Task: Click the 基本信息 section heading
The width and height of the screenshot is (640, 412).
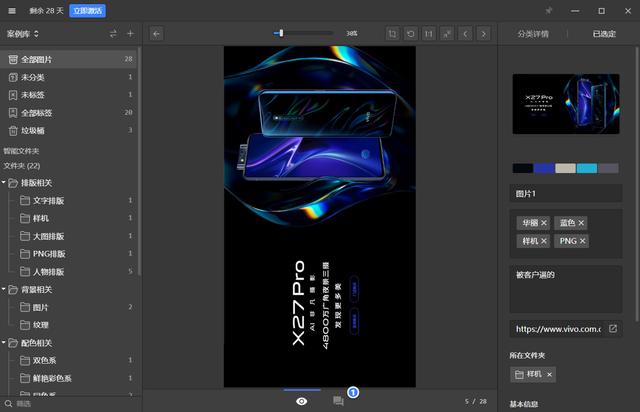Action: [524, 404]
